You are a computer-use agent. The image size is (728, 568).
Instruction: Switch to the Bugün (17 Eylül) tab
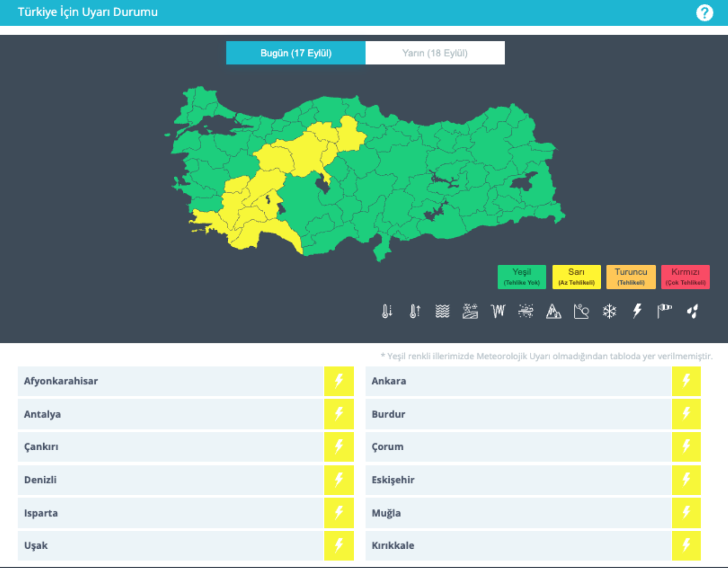click(296, 53)
